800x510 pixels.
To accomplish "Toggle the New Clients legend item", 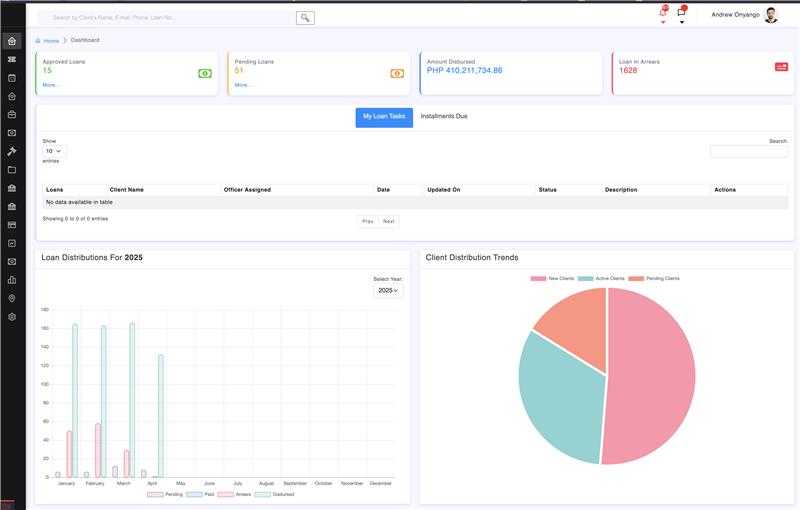I will point(552,278).
